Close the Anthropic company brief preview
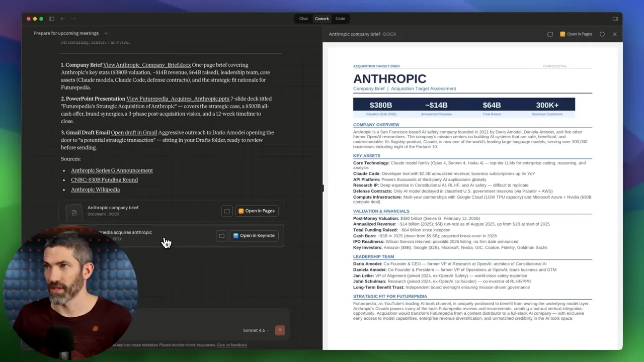This screenshot has width=644, height=362. tap(614, 34)
